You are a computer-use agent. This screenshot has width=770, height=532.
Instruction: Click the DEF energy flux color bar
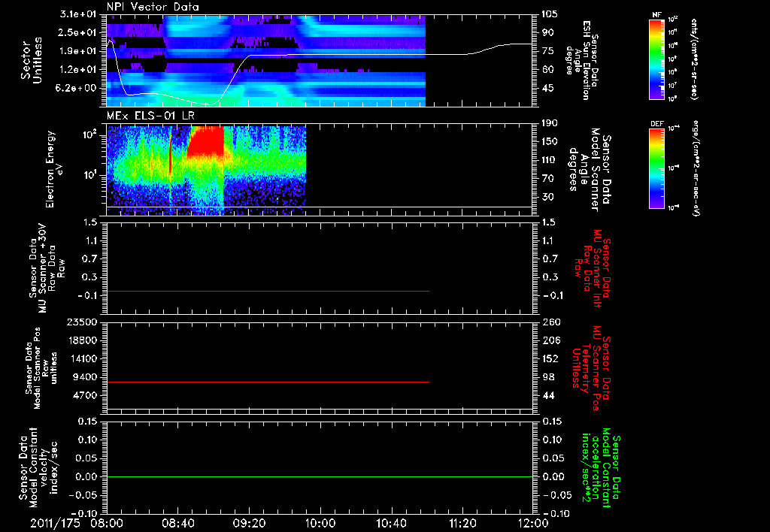coord(657,168)
